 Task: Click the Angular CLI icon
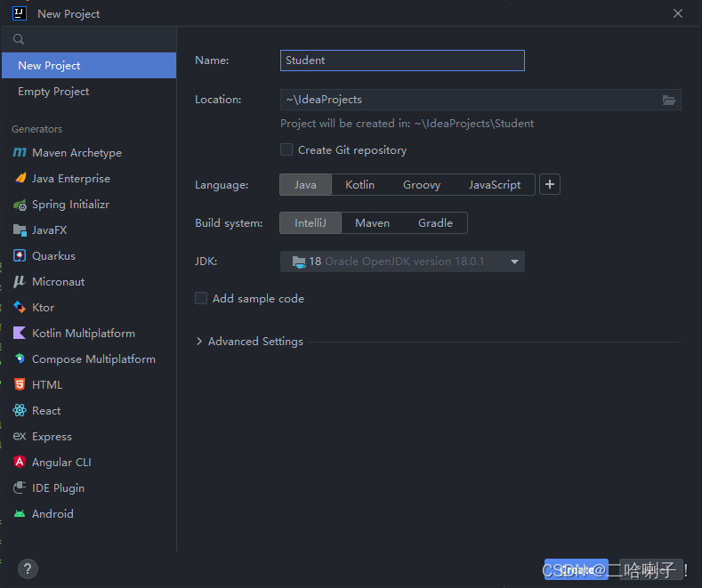pos(20,462)
